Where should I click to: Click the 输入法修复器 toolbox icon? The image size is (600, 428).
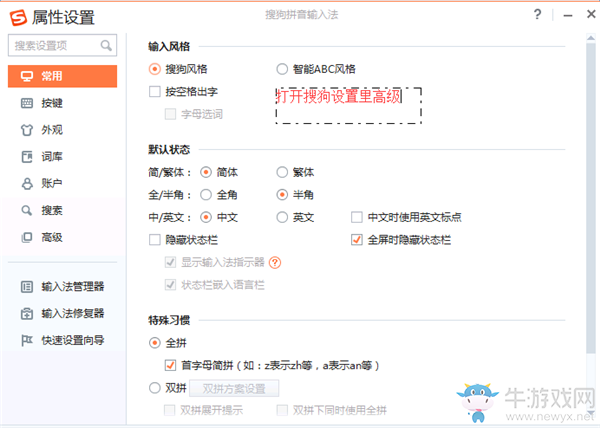coord(27,313)
